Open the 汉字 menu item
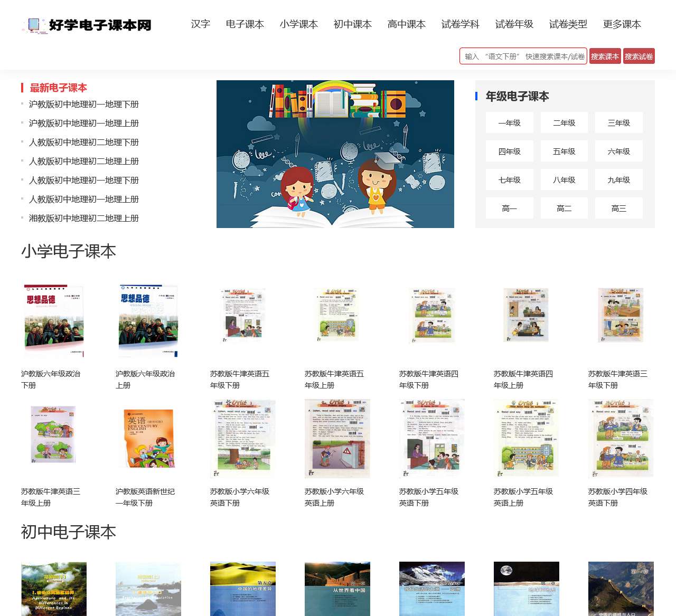 pyautogui.click(x=200, y=24)
